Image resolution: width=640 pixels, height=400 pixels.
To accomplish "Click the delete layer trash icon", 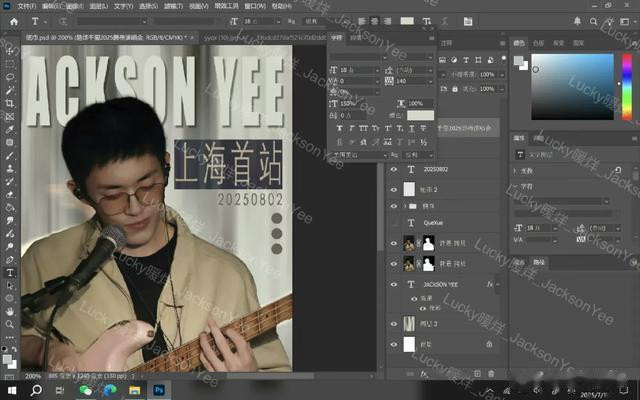I will [x=491, y=373].
